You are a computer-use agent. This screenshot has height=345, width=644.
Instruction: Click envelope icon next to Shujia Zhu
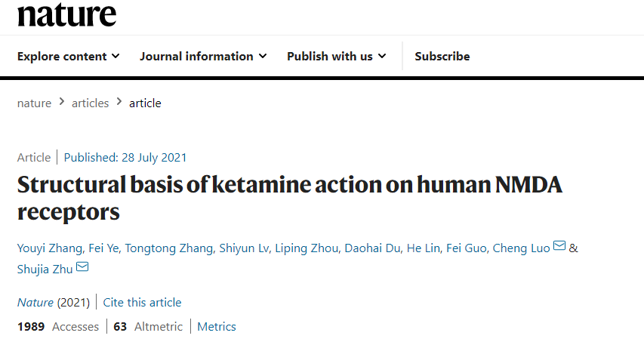pos(82,267)
